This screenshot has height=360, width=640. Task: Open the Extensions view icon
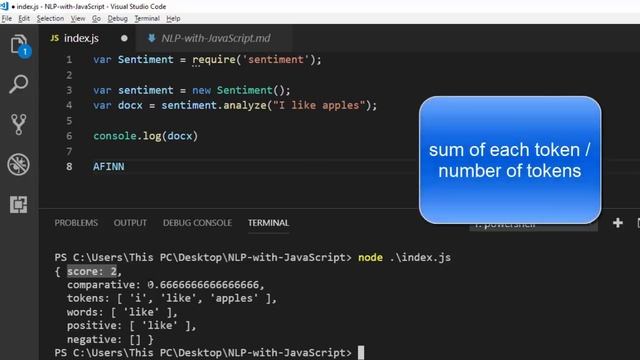click(x=18, y=204)
